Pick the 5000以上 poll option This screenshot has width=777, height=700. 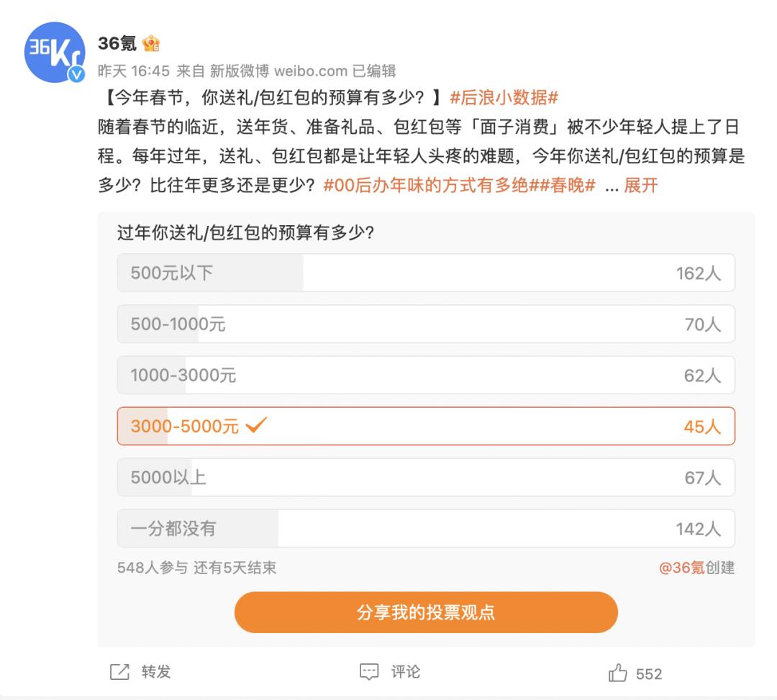click(426, 477)
